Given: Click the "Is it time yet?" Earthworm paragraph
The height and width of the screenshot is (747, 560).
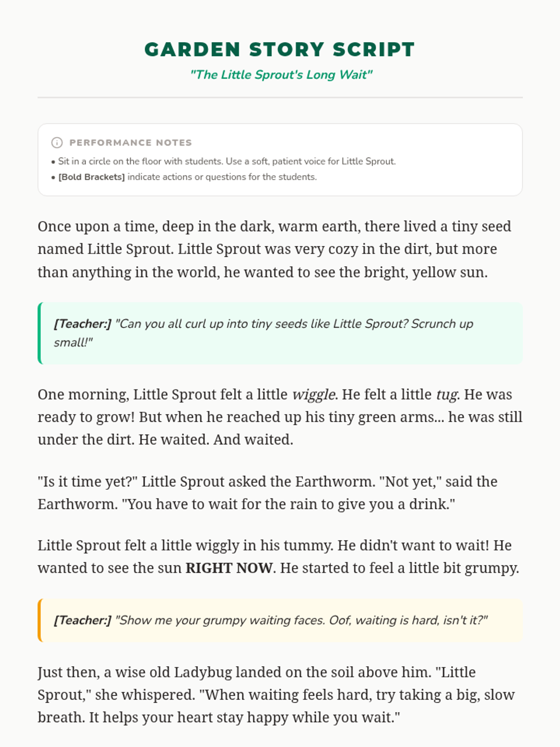Looking at the screenshot, I should click(x=267, y=493).
